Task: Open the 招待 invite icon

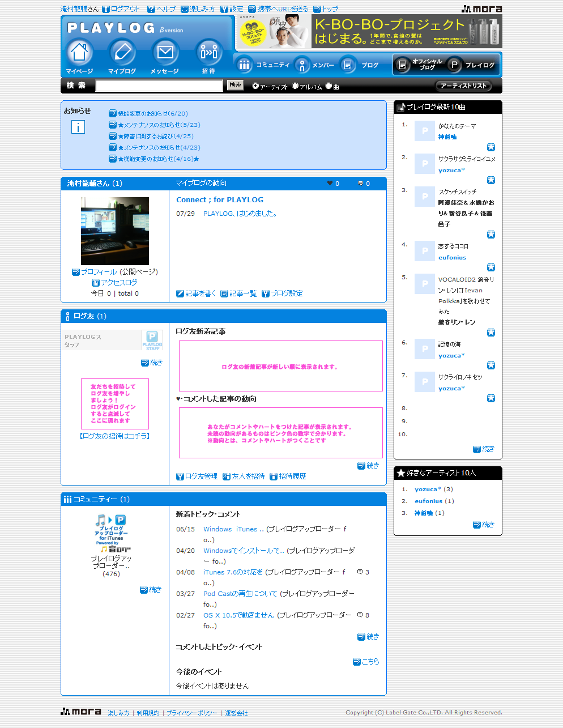Action: 208,53
